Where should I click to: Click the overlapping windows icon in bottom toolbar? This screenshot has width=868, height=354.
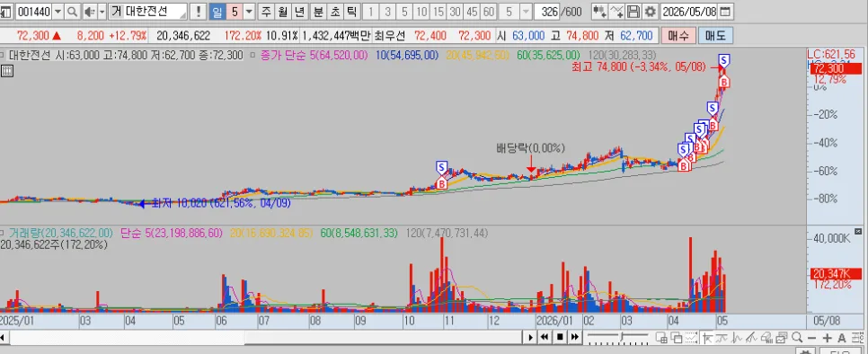(x=677, y=337)
